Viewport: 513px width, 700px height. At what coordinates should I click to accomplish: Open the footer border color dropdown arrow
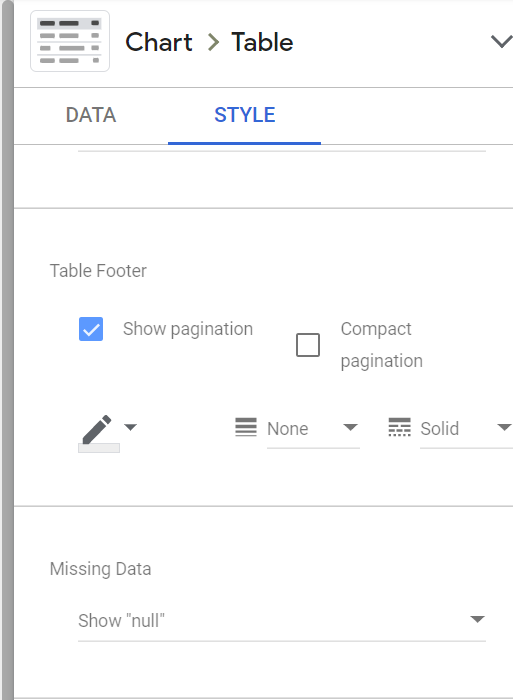point(130,427)
